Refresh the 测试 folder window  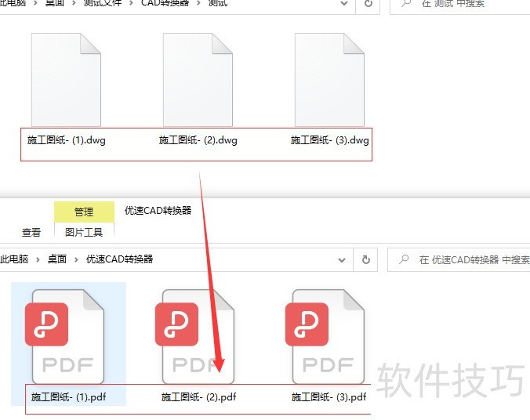click(368, 4)
